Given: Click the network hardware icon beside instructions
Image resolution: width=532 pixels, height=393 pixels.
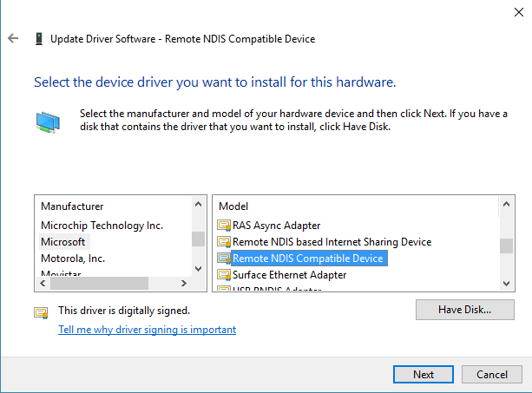Looking at the screenshot, I should click(48, 121).
